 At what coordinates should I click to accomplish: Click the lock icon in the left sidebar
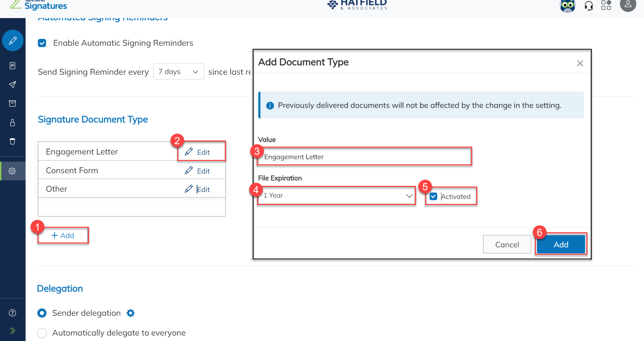pyautogui.click(x=13, y=122)
